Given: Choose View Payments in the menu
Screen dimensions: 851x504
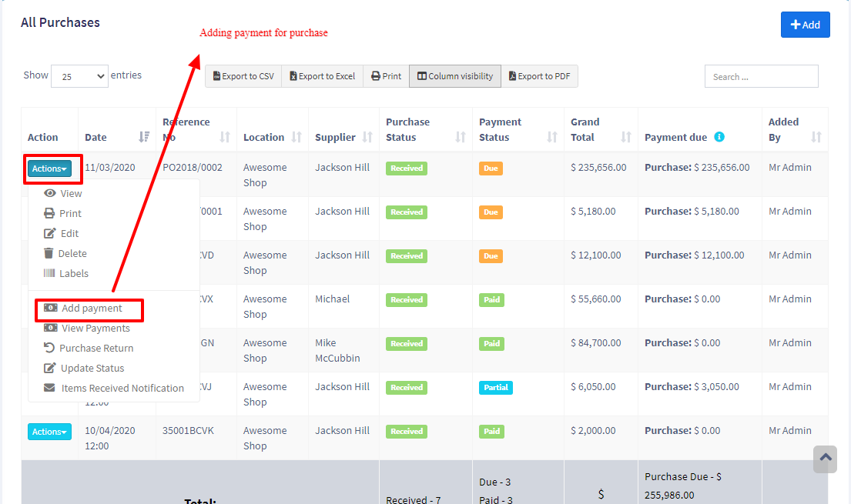Looking at the screenshot, I should coord(95,329).
